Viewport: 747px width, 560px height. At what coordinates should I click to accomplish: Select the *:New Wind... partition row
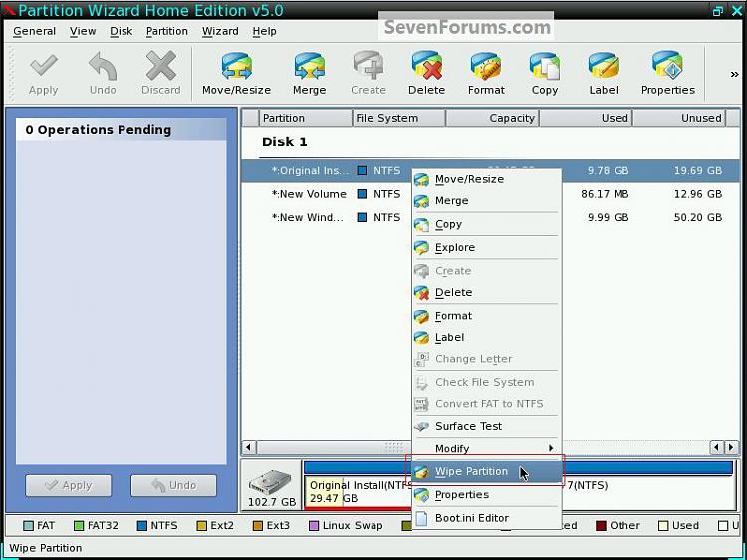point(490,217)
